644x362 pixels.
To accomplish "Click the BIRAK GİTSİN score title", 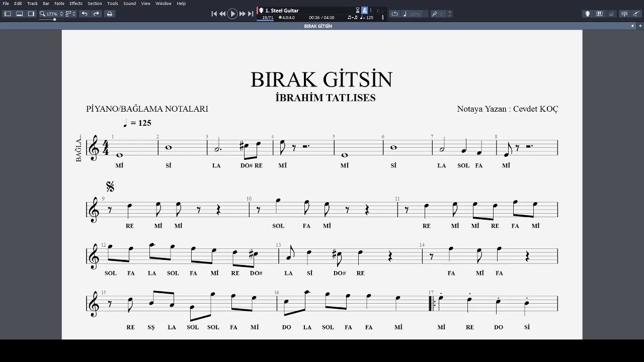I will tap(321, 79).
